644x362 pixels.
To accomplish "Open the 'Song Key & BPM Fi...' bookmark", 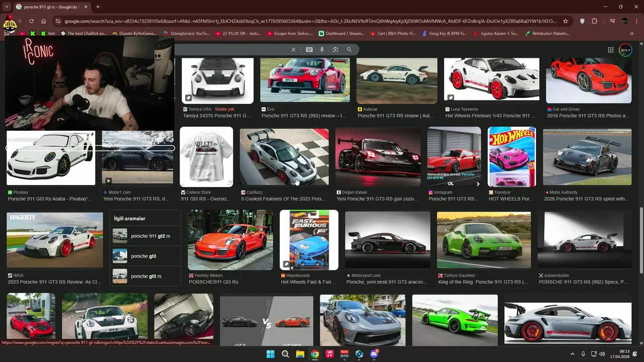I will point(444,34).
